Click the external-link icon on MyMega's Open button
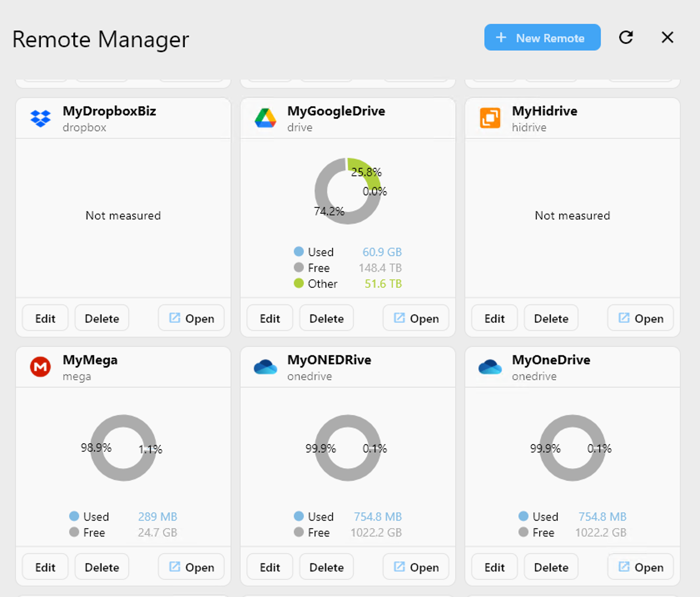 174,567
